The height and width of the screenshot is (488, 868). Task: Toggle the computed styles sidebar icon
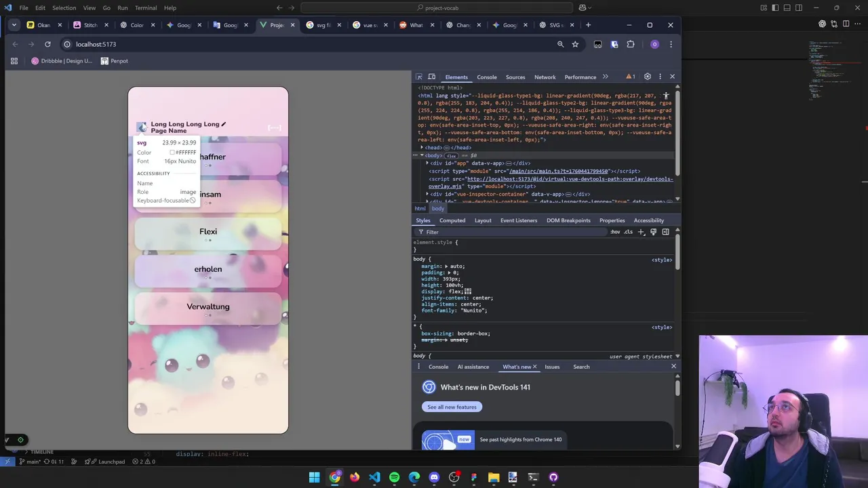pos(666,232)
